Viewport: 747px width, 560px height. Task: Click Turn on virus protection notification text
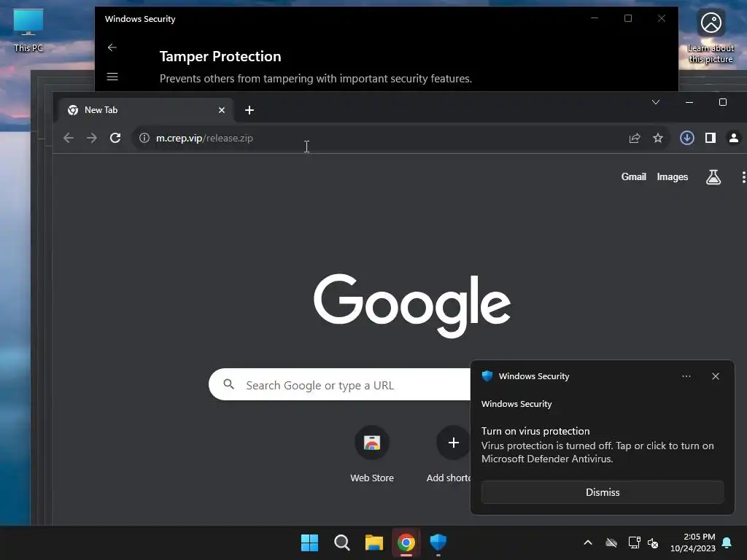(535, 431)
